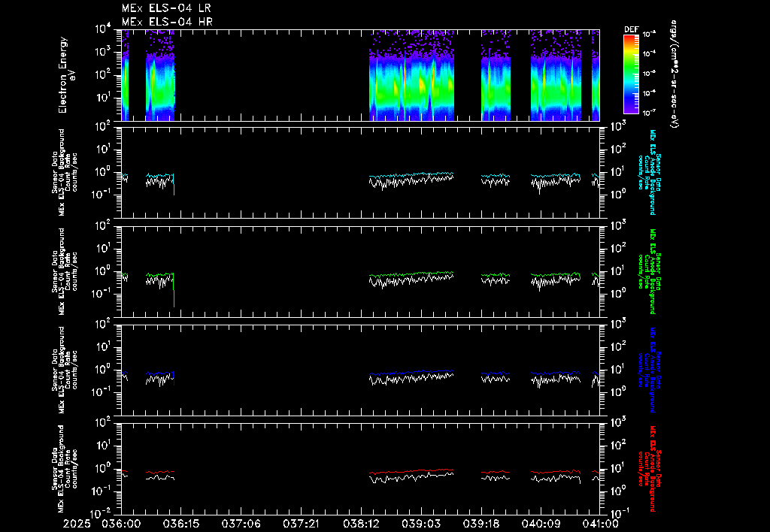Click the "ergs/(cm**2-sr-sec-eV)" units label
This screenshot has height=532, width=770.
click(x=675, y=74)
